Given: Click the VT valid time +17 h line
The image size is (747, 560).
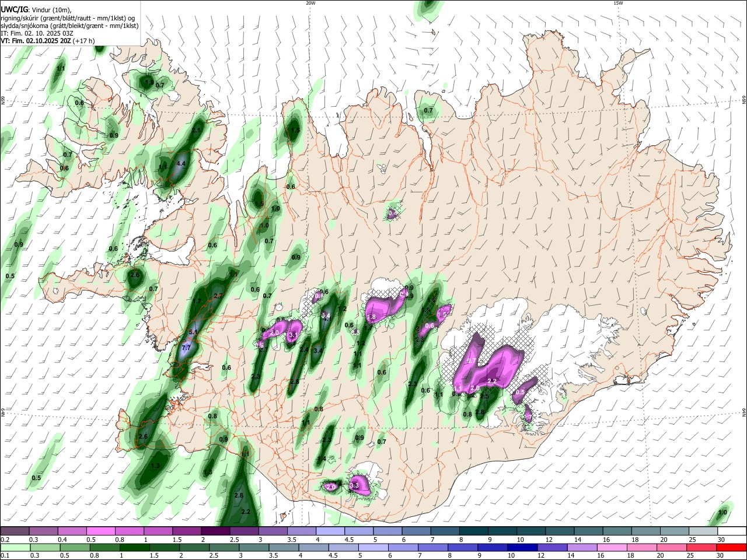Looking at the screenshot, I should pos(47,41).
